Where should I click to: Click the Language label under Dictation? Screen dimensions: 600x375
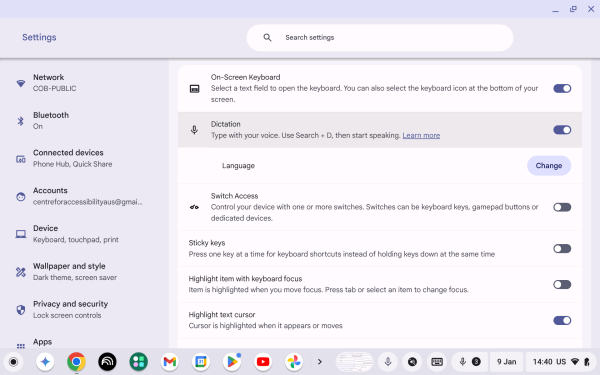pos(238,166)
